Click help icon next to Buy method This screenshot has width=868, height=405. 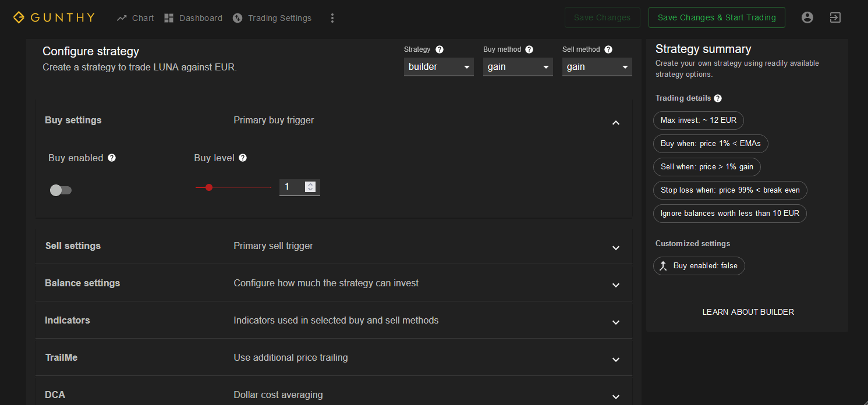pyautogui.click(x=529, y=49)
